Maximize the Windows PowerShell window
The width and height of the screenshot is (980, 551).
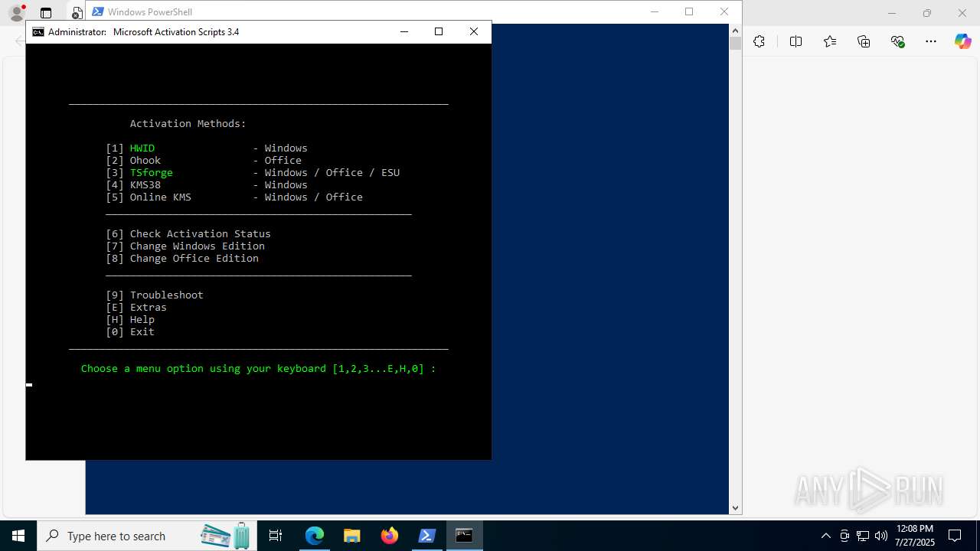[x=689, y=11]
